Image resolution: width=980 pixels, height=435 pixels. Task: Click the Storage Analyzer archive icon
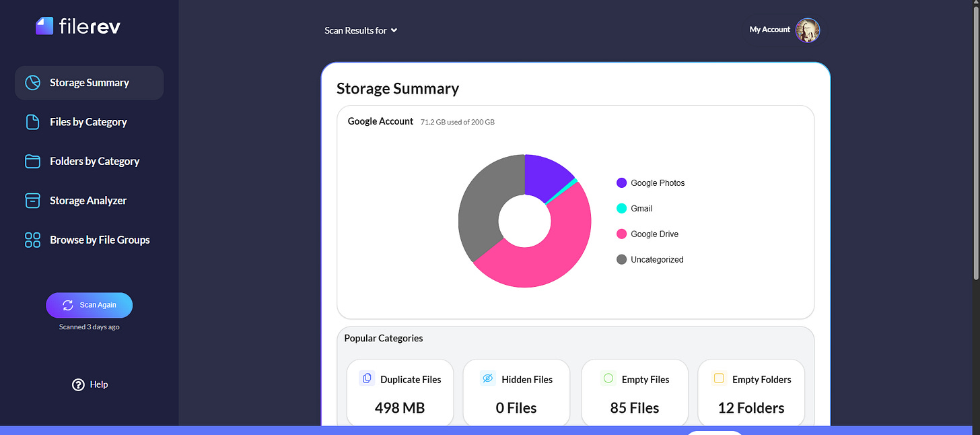tap(32, 201)
